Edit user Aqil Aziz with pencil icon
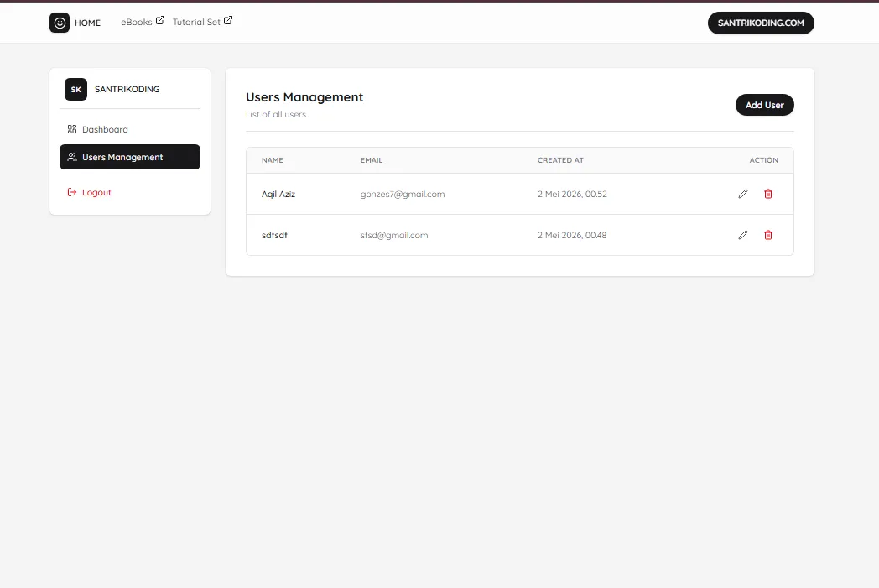This screenshot has width=879, height=588. (743, 194)
